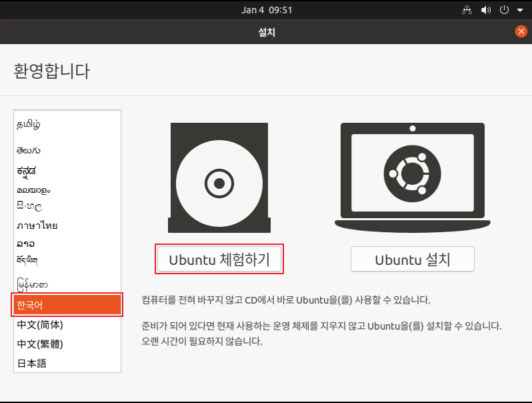Select ಕನ್ನಡ language entry
Viewport: 532px width, 403px height.
pyautogui.click(x=67, y=171)
